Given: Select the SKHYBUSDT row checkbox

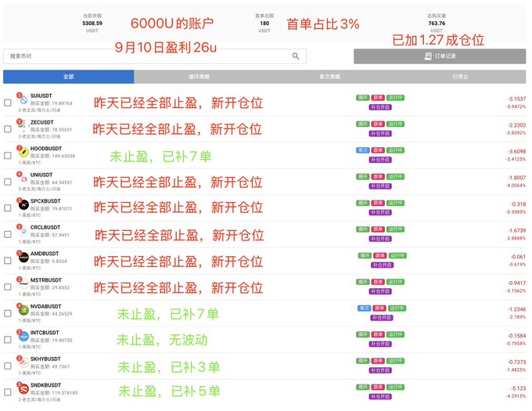Looking at the screenshot, I should click(8, 366).
